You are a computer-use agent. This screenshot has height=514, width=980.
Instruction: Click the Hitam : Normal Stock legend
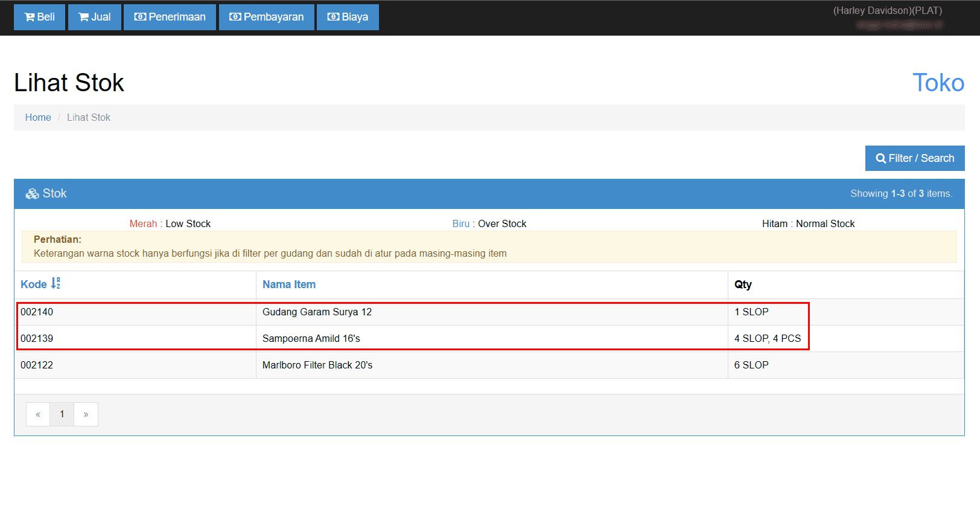809,223
